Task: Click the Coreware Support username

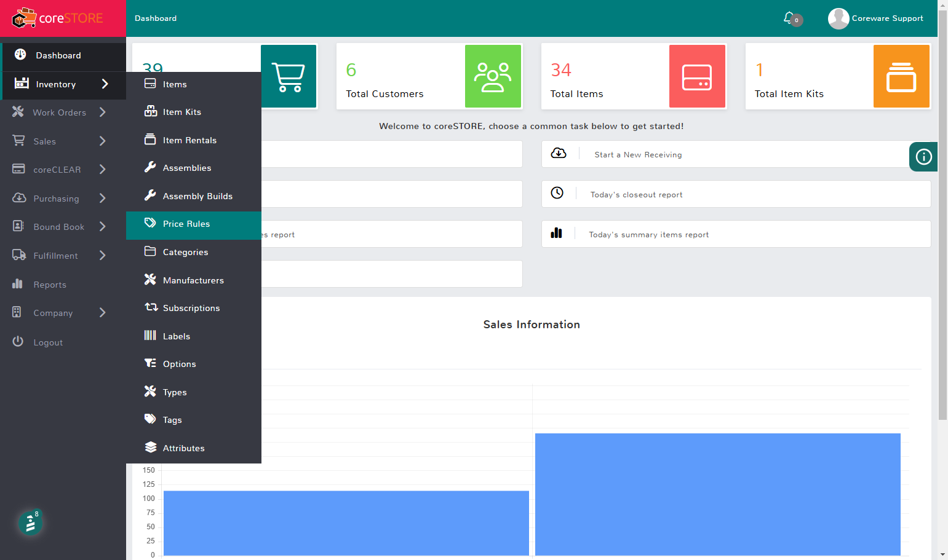Action: click(887, 18)
